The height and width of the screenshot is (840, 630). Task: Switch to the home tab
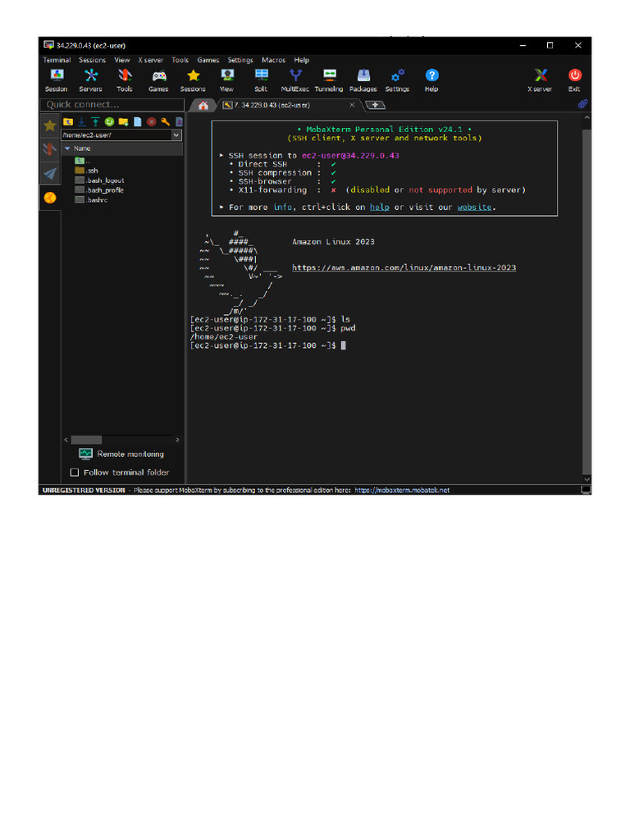tap(203, 105)
